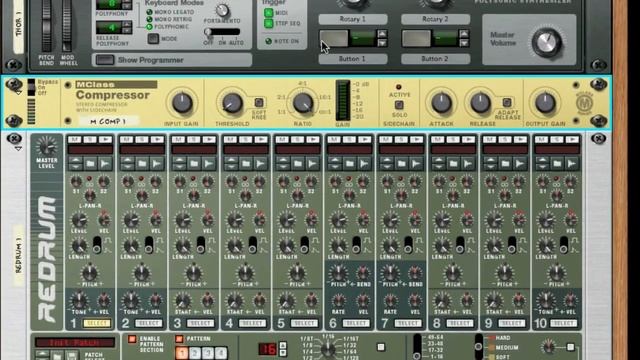Toggle the compressor Soft Knee button
The width and height of the screenshot is (640, 360).
point(259,102)
